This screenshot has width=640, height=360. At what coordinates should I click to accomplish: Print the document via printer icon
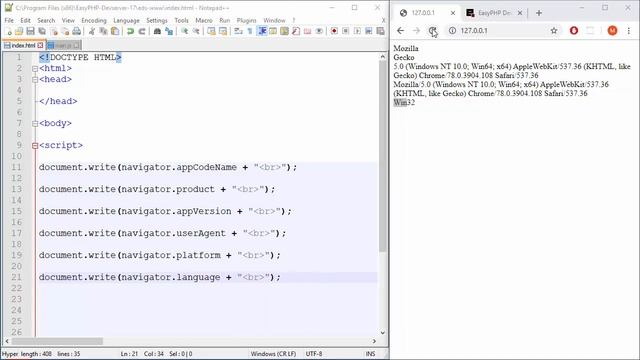[76, 31]
